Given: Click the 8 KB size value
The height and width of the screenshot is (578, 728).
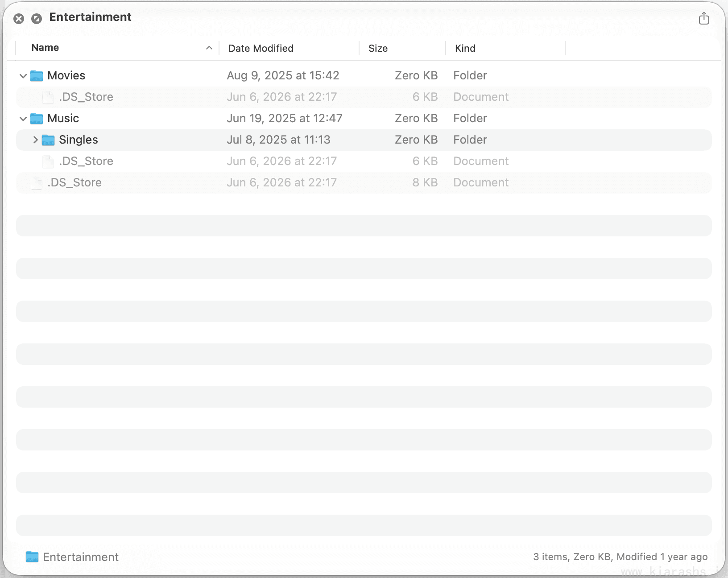Looking at the screenshot, I should tap(425, 182).
